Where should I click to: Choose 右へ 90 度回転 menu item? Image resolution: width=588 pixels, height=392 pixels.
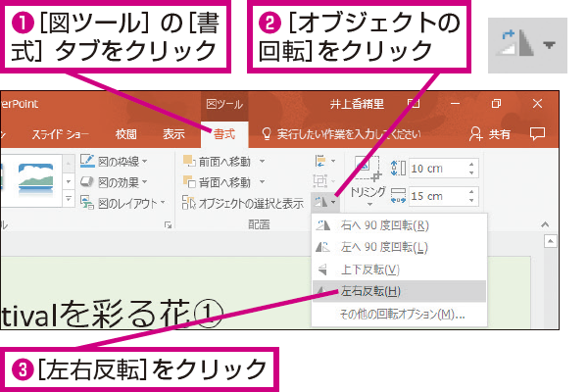point(399,225)
